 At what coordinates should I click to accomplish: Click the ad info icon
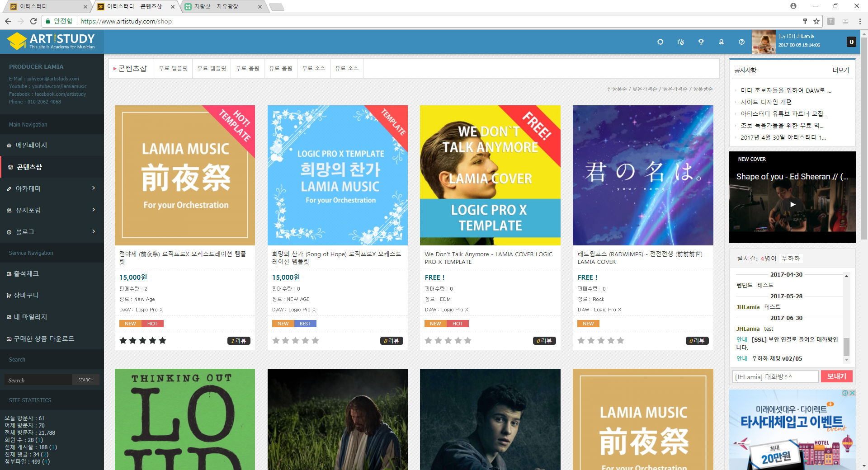845,393
